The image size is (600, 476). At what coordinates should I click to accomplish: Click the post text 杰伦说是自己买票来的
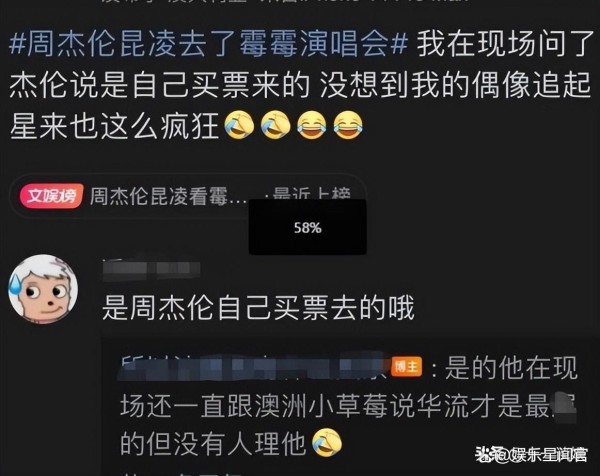(x=159, y=84)
